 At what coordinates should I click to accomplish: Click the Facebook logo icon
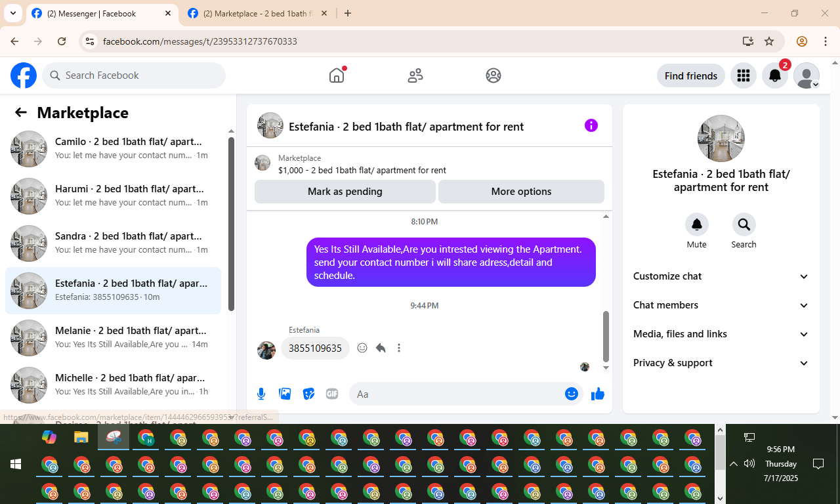click(x=24, y=75)
